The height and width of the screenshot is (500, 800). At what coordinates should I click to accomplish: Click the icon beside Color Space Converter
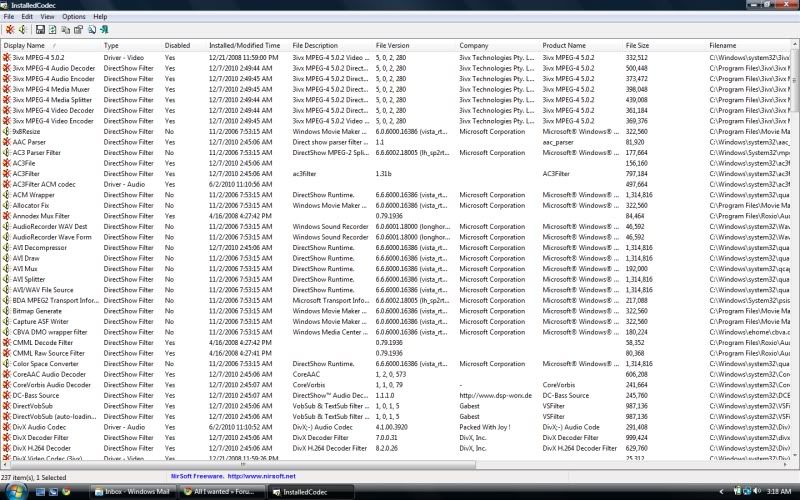click(x=6, y=364)
